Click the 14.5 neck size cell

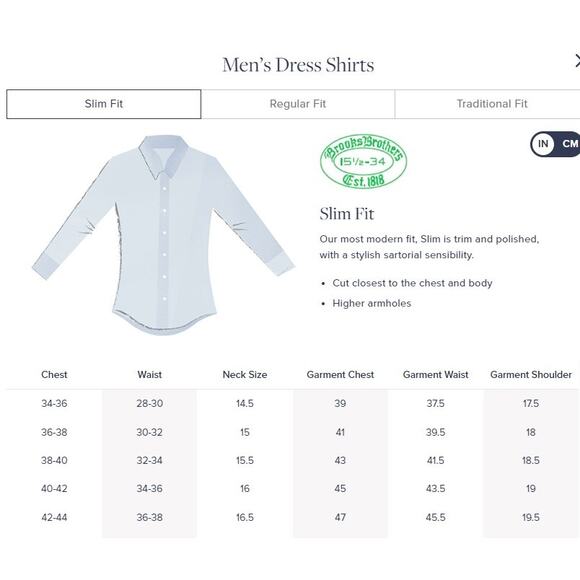pyautogui.click(x=245, y=403)
